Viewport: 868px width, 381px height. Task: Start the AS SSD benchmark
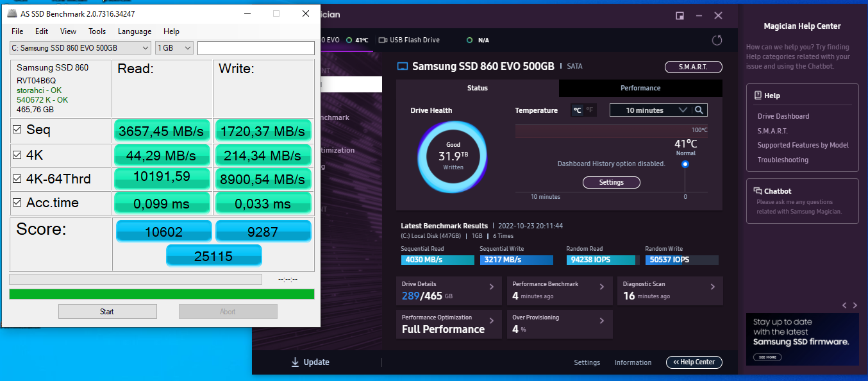pos(107,312)
